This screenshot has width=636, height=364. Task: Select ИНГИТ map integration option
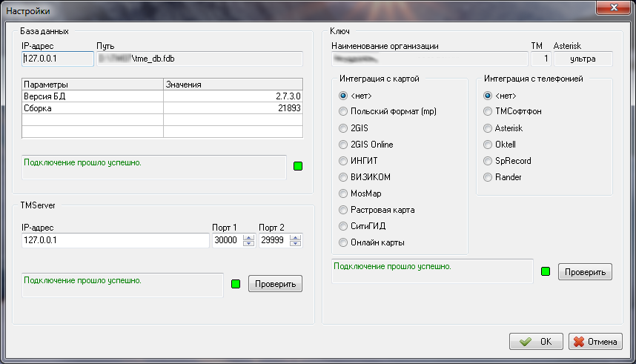pyautogui.click(x=343, y=161)
